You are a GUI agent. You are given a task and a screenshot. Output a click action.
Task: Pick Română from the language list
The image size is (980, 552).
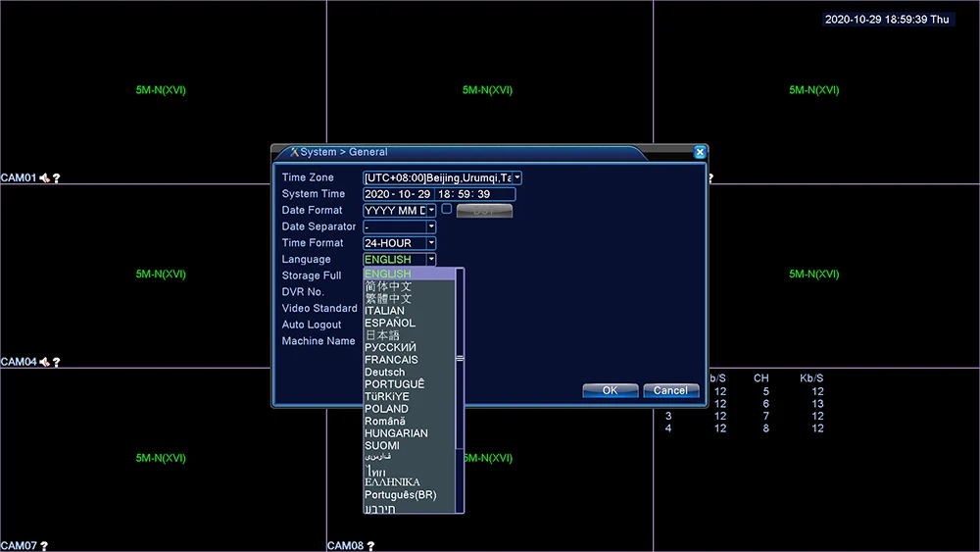coord(410,422)
